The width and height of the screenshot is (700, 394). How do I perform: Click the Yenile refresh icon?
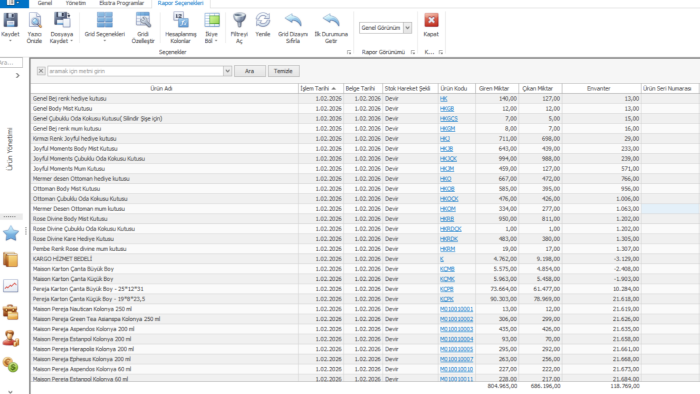(262, 21)
